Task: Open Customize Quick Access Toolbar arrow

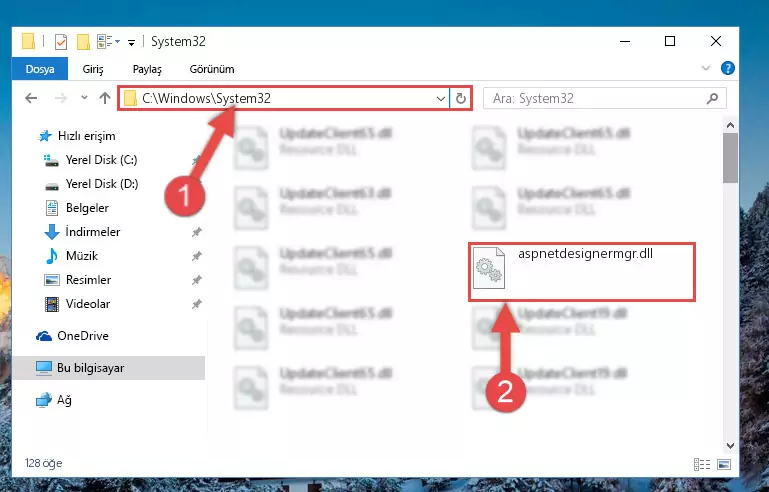Action: (x=131, y=43)
